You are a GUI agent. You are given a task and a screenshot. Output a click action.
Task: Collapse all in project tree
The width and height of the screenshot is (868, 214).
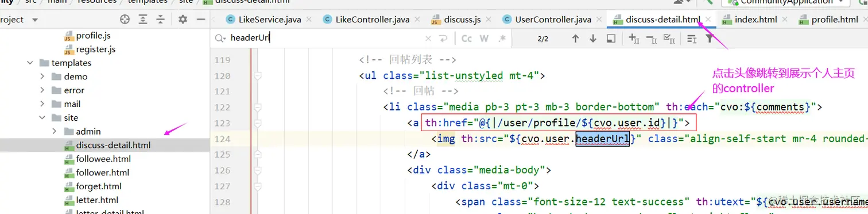160,20
